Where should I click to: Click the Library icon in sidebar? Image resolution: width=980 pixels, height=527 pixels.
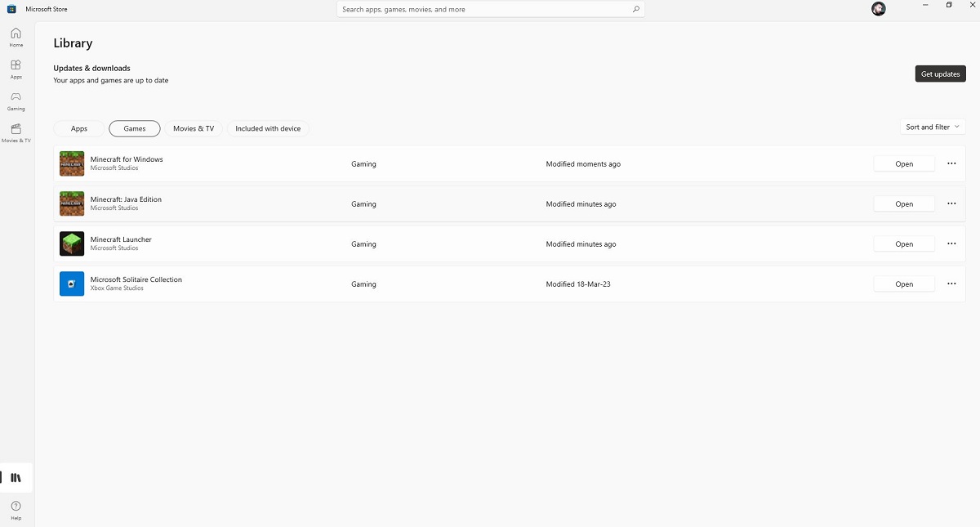pyautogui.click(x=16, y=478)
